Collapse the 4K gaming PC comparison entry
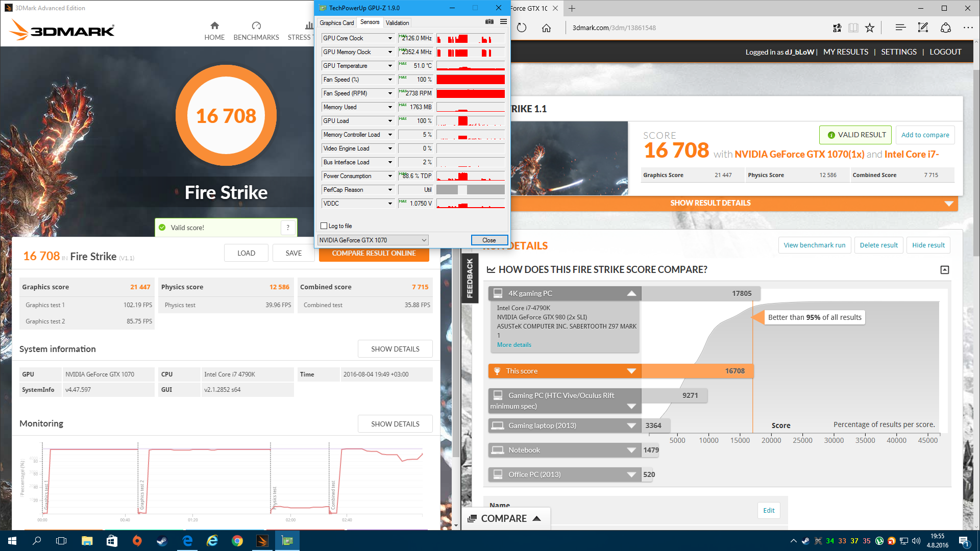 (631, 293)
